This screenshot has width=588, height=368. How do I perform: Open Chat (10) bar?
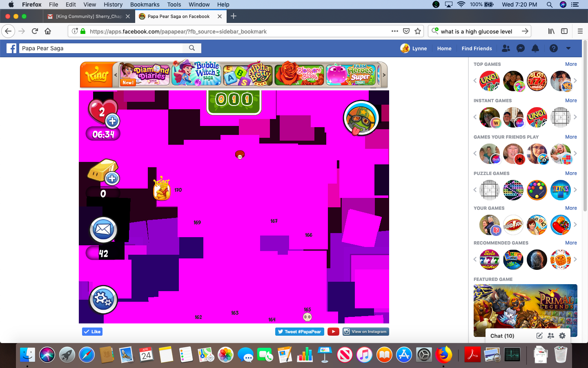(502, 336)
